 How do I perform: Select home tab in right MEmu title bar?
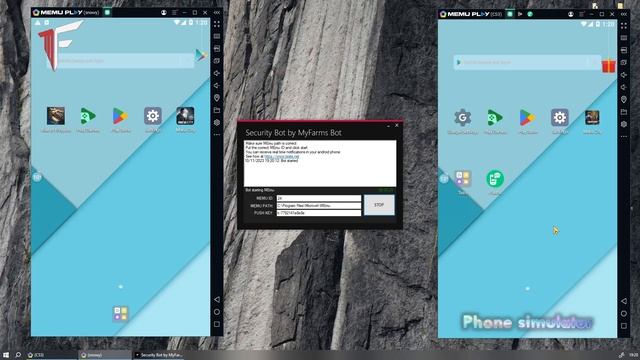pos(510,14)
